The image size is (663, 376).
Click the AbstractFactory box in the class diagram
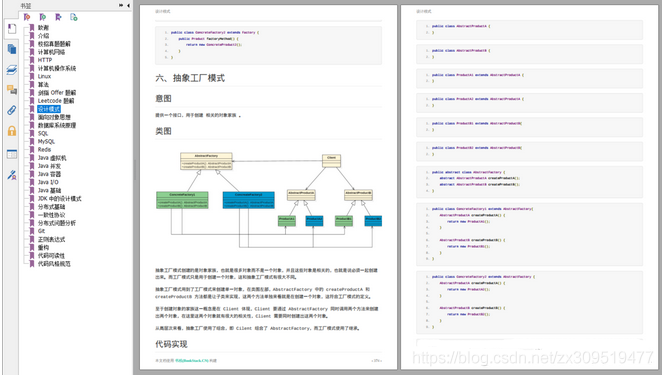click(206, 161)
